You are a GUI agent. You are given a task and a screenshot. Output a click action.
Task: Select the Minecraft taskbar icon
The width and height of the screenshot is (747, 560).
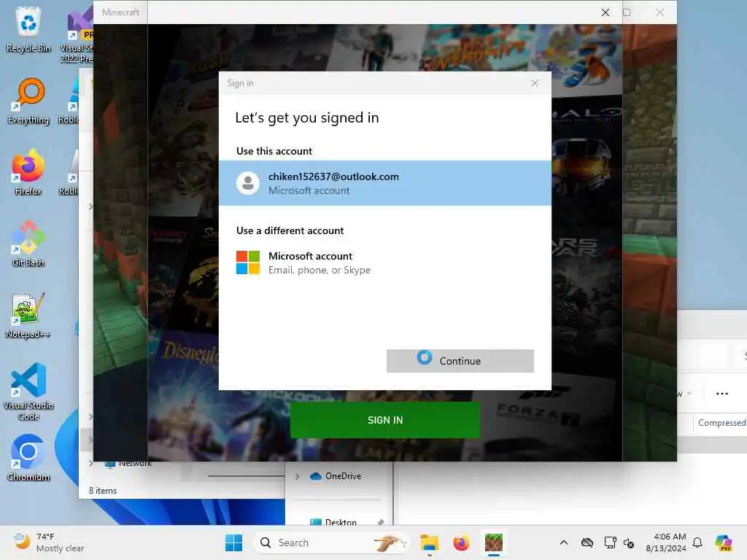point(494,542)
